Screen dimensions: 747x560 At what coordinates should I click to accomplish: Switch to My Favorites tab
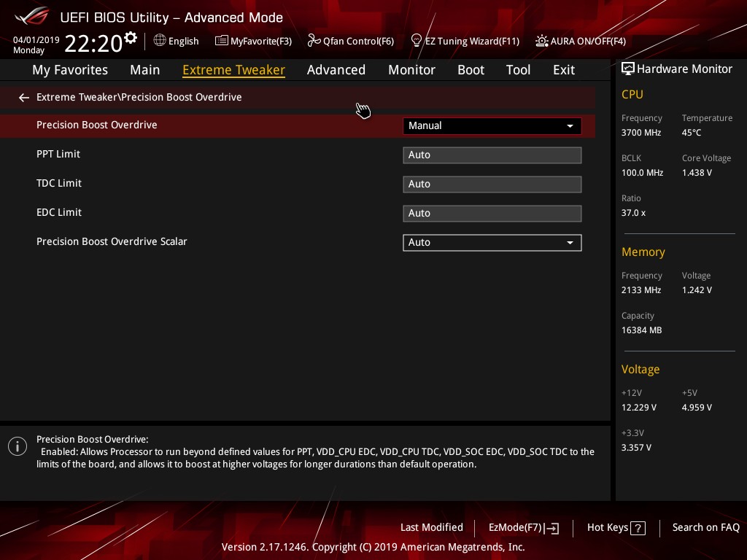pyautogui.click(x=70, y=70)
